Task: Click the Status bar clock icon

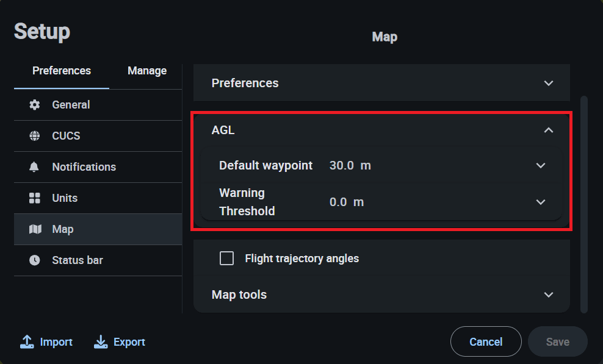Action: pyautogui.click(x=35, y=260)
